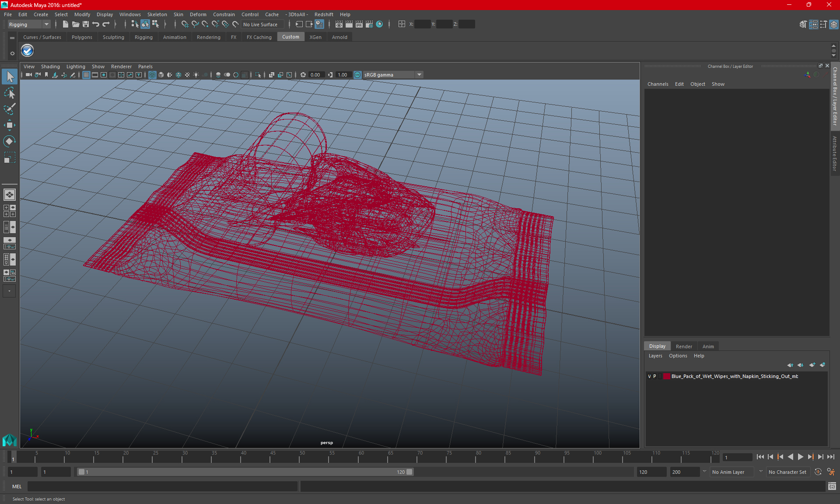Switch to the Render layer tab
840x504 pixels.
pos(684,346)
